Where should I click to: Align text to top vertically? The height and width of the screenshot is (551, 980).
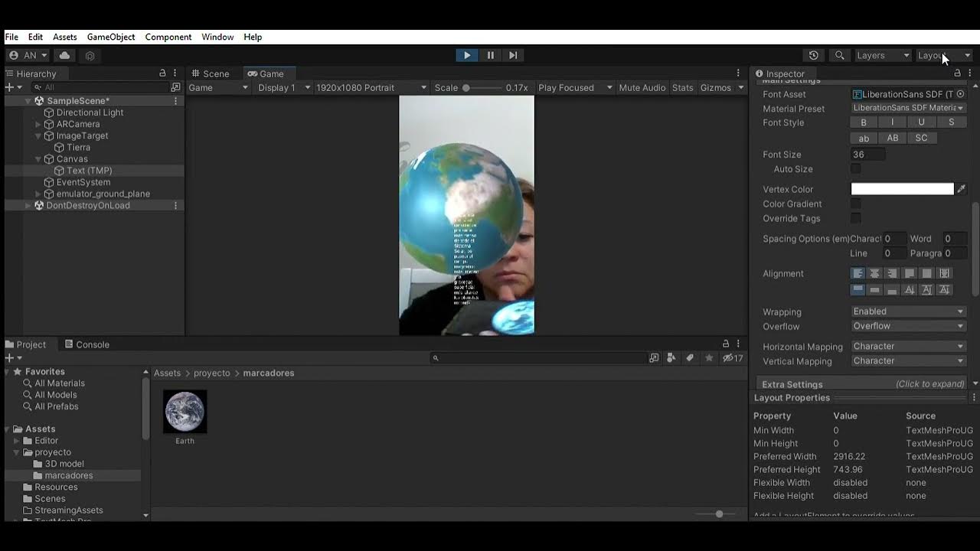pyautogui.click(x=857, y=290)
